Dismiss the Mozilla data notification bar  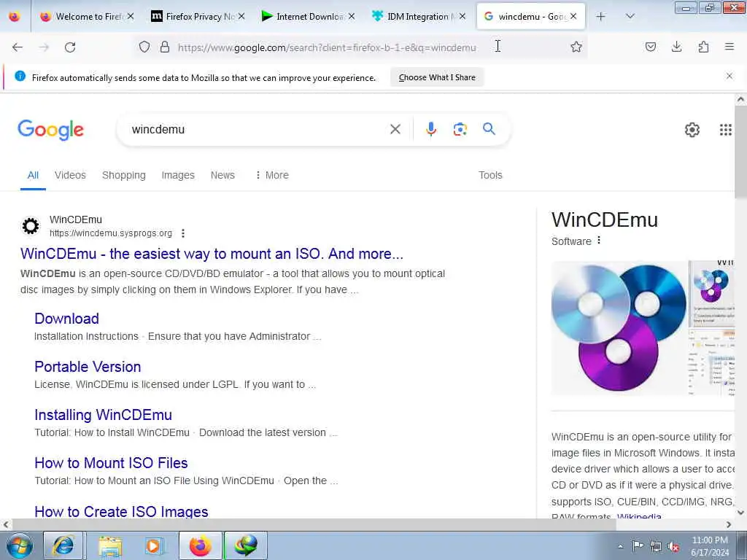tap(729, 76)
